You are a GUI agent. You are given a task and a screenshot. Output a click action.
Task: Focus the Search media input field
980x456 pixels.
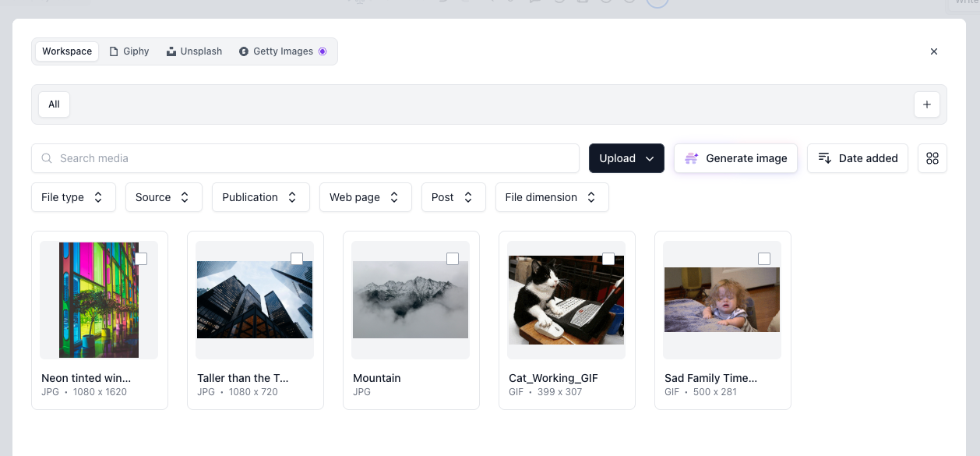pyautogui.click(x=312, y=158)
